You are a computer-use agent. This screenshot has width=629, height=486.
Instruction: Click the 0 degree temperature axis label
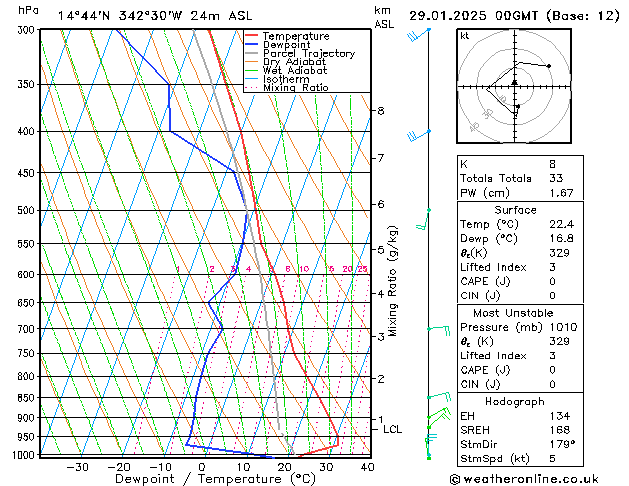[202, 467]
